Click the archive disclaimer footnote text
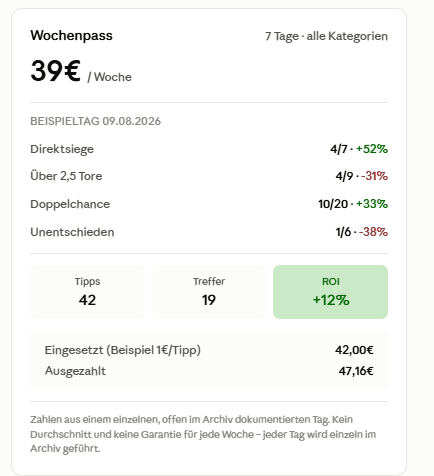Viewport: 434px width, 476px height. [203, 434]
